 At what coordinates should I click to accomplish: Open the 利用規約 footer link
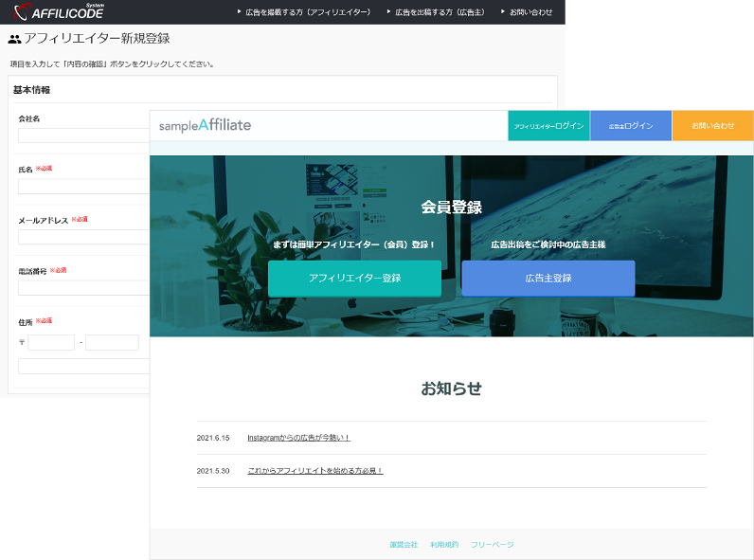443,545
